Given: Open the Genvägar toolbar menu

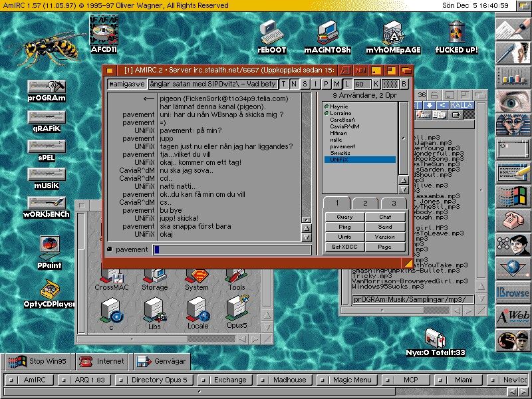Looking at the screenshot, I should click(x=161, y=361).
